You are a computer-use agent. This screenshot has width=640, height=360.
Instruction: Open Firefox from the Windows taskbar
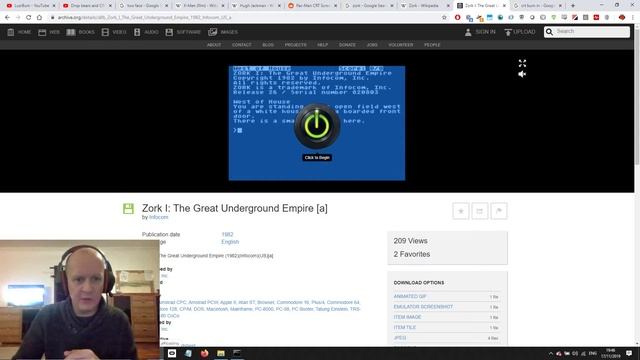tap(204, 353)
